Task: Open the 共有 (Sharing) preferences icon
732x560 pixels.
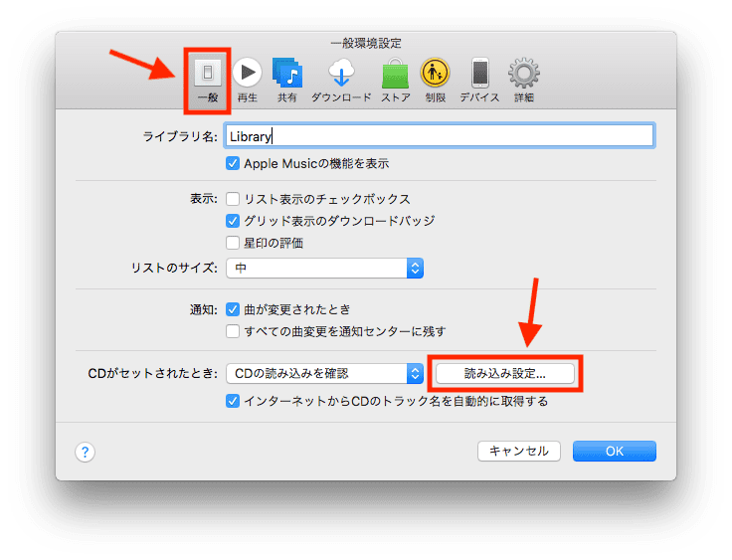Action: click(287, 80)
